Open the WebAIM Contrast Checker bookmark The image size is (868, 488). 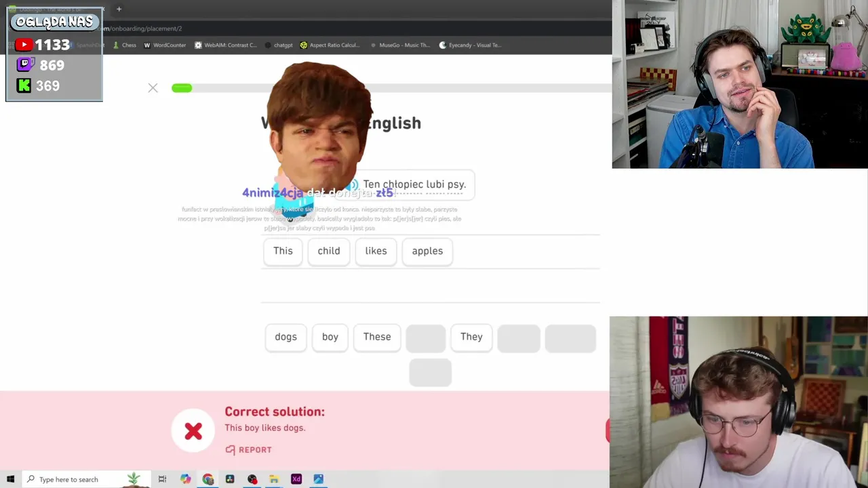click(226, 45)
